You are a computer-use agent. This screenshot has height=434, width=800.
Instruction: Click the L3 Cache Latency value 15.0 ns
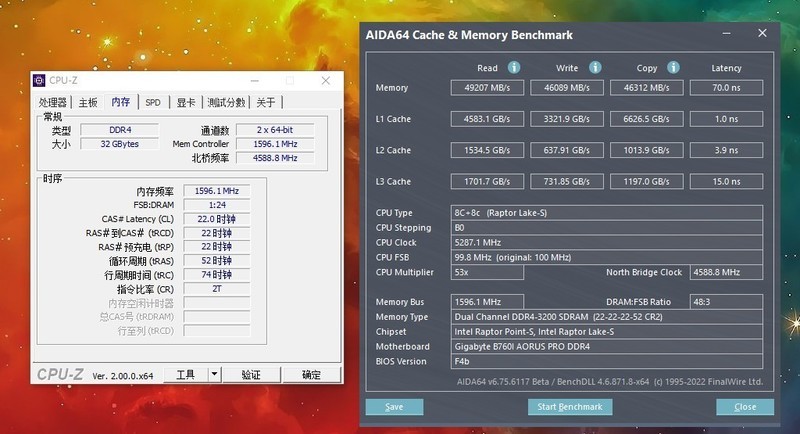(x=727, y=182)
